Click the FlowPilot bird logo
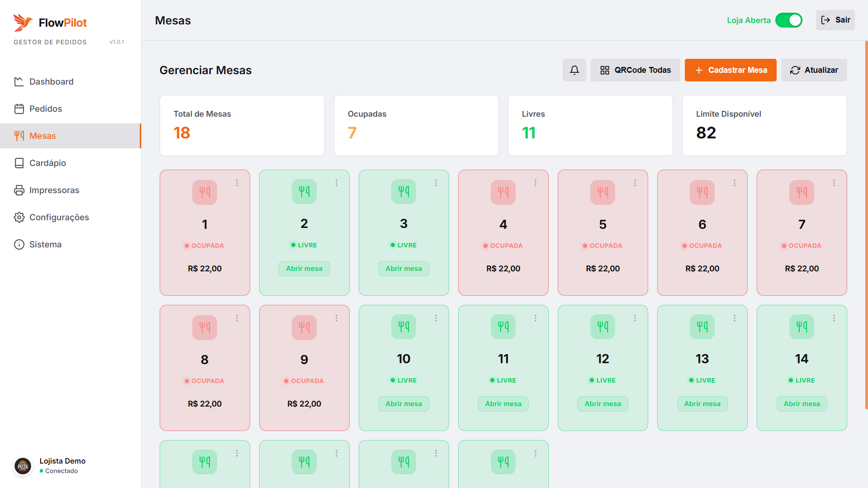The height and width of the screenshot is (488, 868). tap(23, 22)
